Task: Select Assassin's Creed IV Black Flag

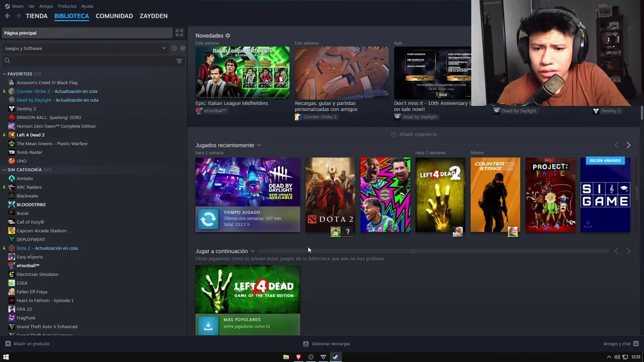Action: tap(47, 82)
